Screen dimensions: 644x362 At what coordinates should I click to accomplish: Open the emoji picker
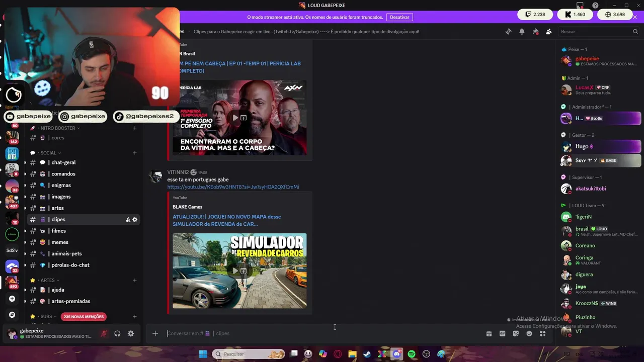tap(529, 333)
